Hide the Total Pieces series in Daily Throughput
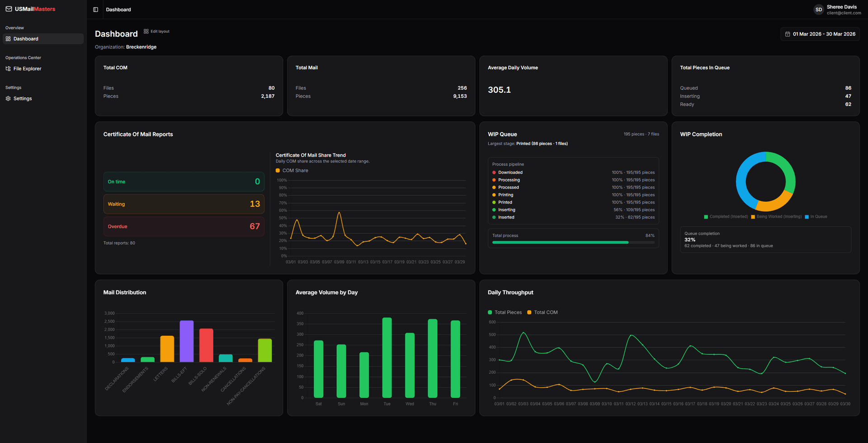 coord(505,312)
